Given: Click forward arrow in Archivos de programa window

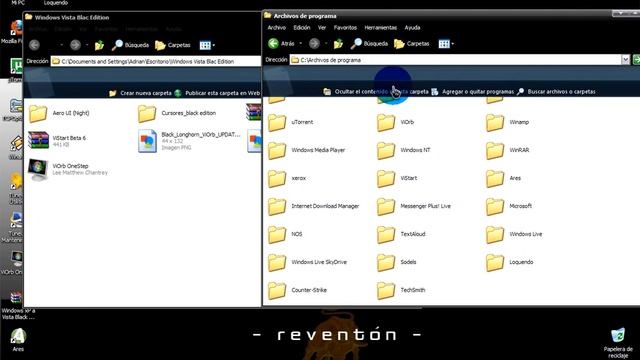Looking at the screenshot, I should pyautogui.click(x=314, y=43).
